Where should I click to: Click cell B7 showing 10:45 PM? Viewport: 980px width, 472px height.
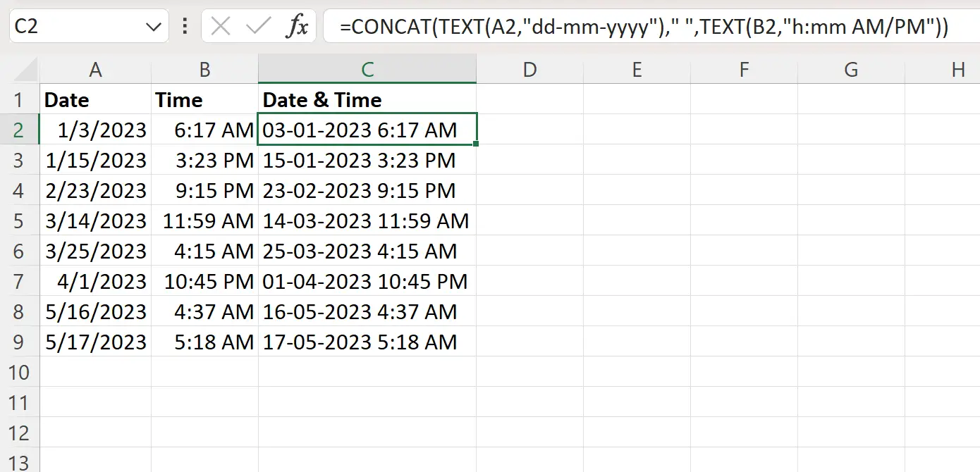coord(204,281)
